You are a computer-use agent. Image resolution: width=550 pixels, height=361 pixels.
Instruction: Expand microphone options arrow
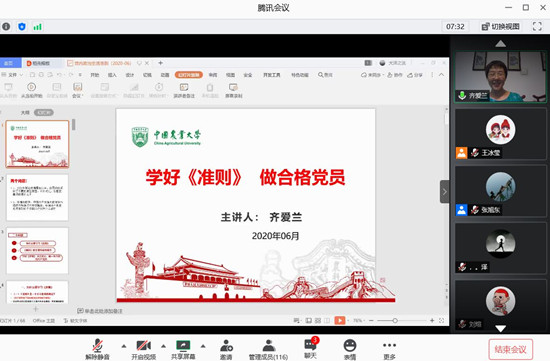pyautogui.click(x=124, y=346)
